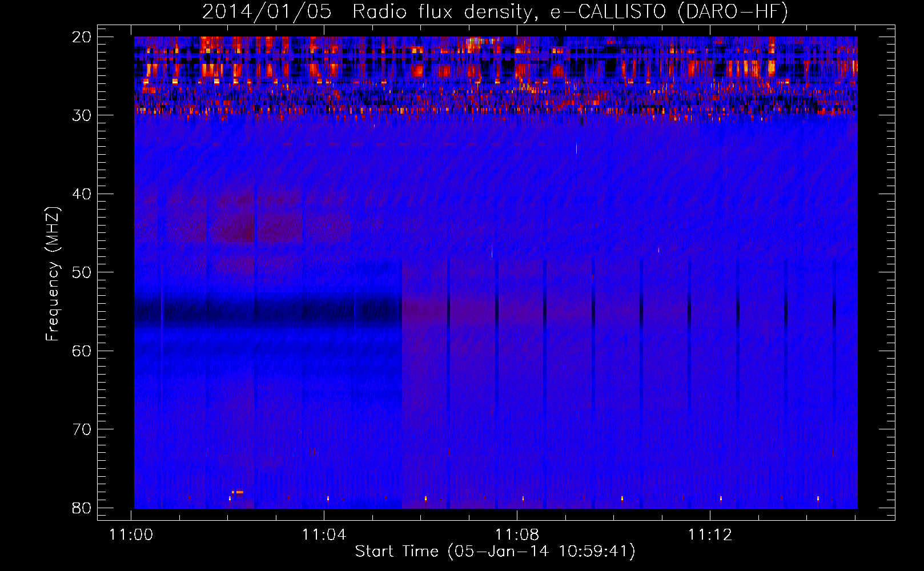Click the '50' frequency tick label
The height and width of the screenshot is (571, 924).
point(82,272)
